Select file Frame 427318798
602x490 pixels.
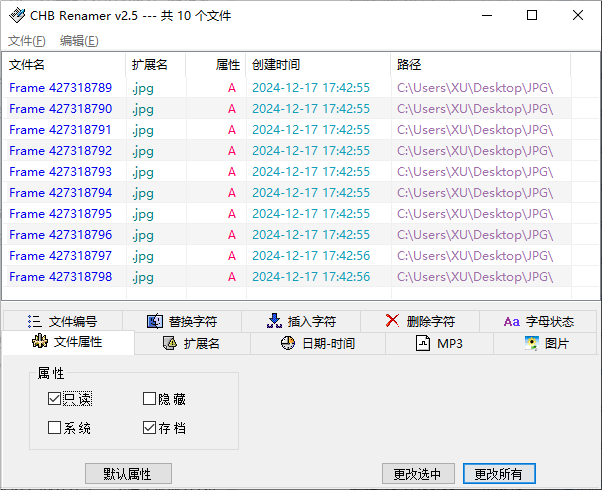pyautogui.click(x=61, y=276)
